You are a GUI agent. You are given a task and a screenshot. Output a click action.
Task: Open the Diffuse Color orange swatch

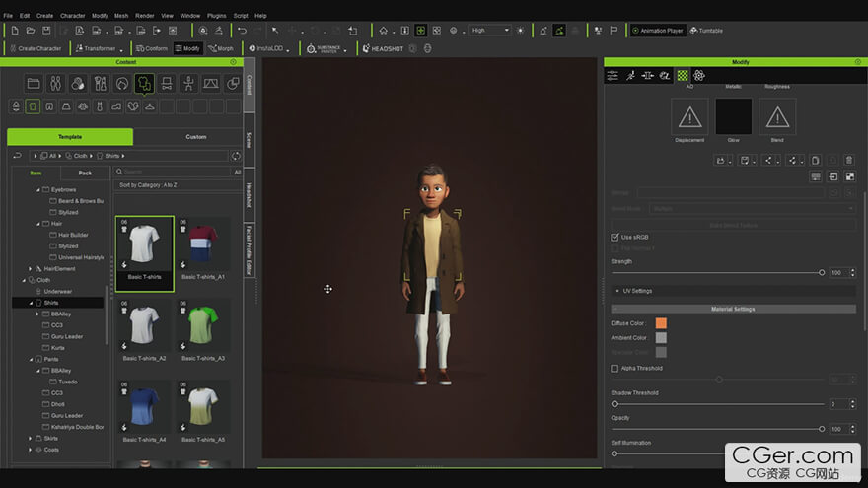661,323
